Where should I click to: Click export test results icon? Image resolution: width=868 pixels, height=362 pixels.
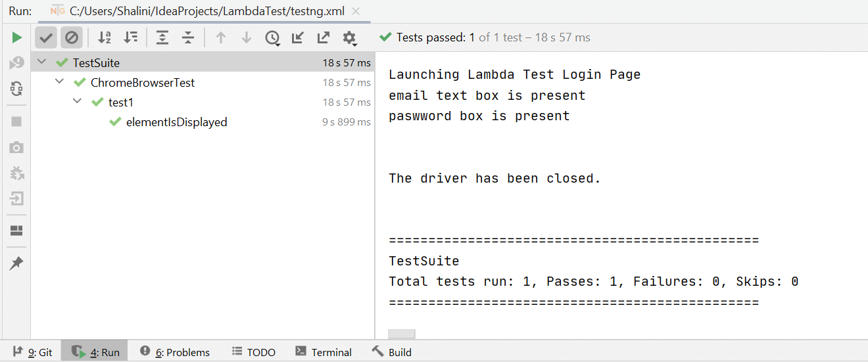pos(324,37)
